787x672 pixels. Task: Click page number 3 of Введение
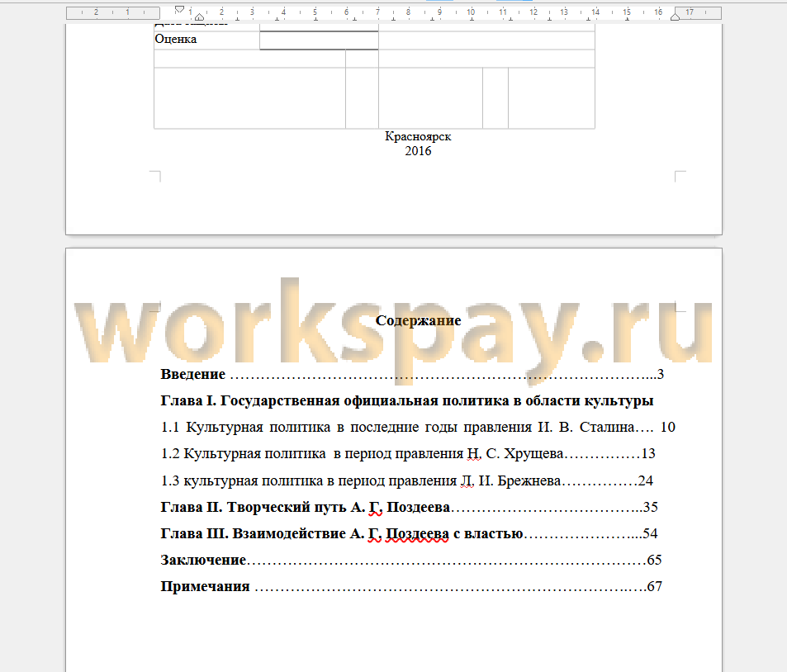661,375
